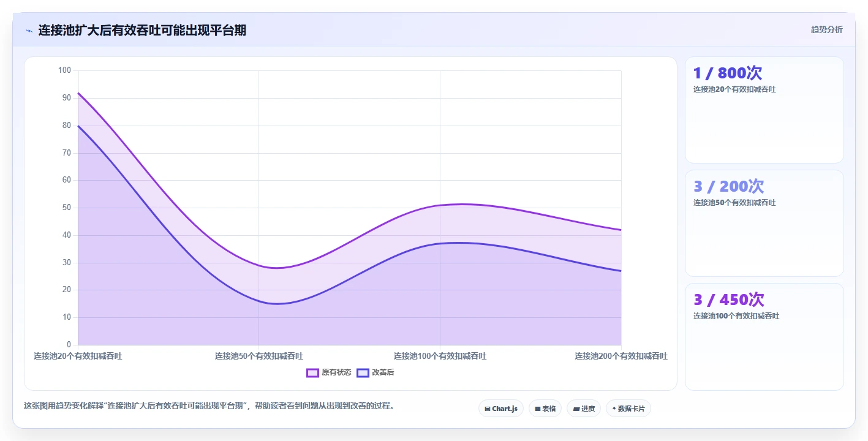This screenshot has height=441, width=868.
Task: Click the 连接池20个有效扣减吞吐 x-axis label
Action: [78, 356]
